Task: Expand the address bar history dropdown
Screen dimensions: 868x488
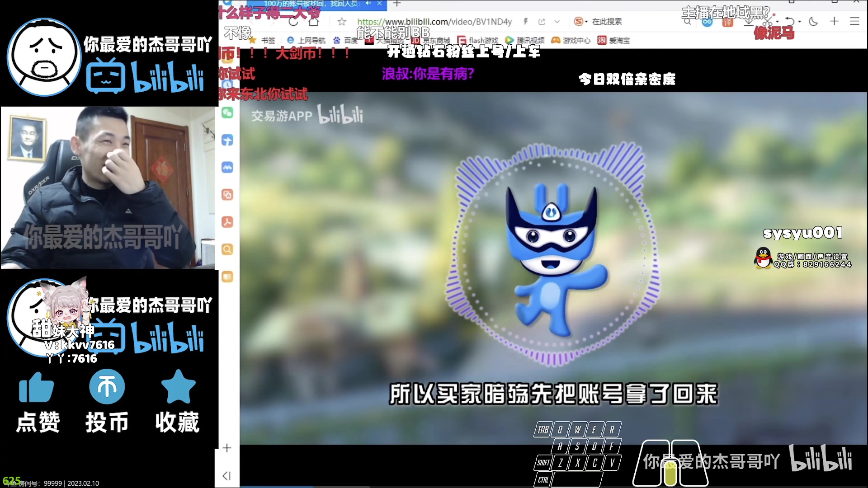Action: pyautogui.click(x=557, y=21)
